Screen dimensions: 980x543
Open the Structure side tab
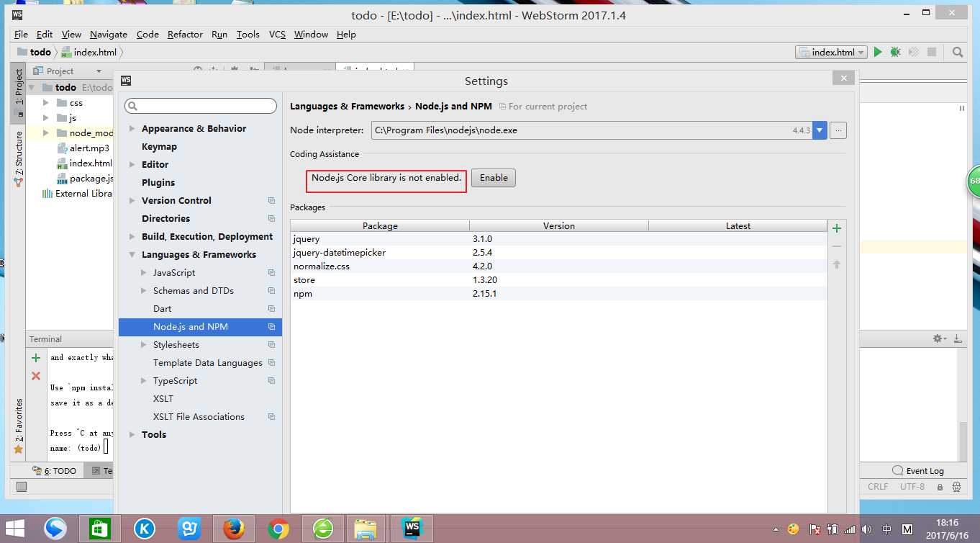pyautogui.click(x=18, y=158)
